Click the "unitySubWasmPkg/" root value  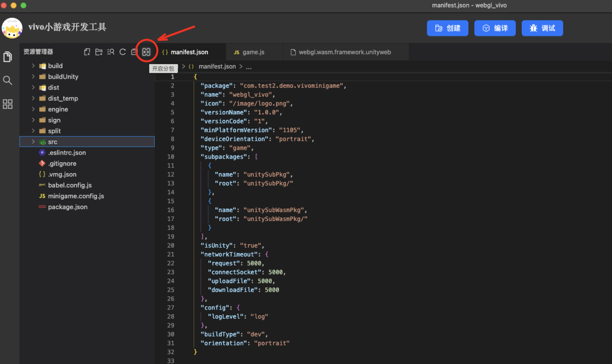tap(275, 219)
